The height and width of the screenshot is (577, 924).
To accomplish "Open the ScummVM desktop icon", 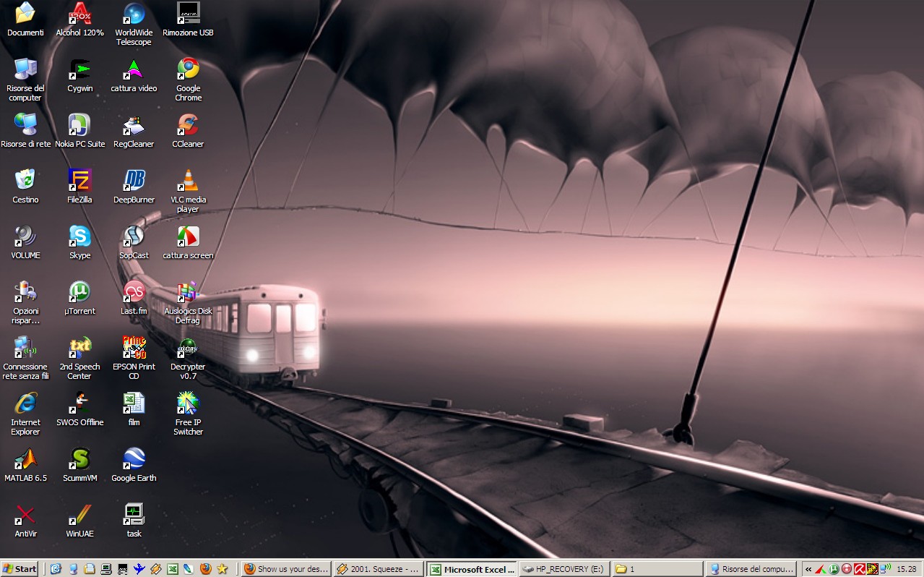I will (x=79, y=459).
